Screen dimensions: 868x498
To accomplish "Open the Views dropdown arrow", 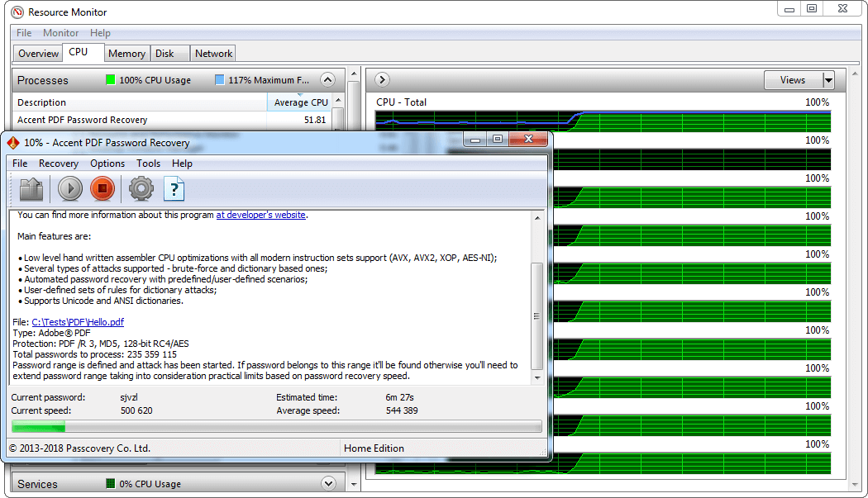I will (827, 80).
